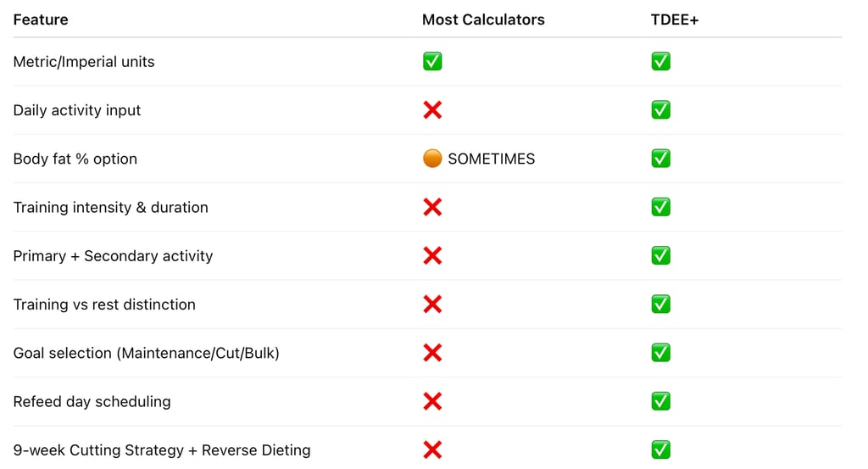Viewport: 868px width, 469px height.
Task: Click the SOMETIMES label text
Action: tap(491, 159)
